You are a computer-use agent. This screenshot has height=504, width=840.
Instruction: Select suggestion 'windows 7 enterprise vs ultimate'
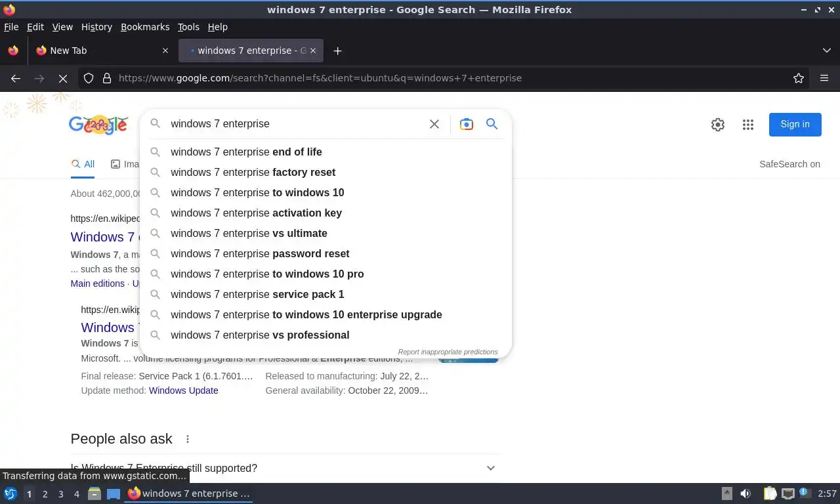click(325, 233)
